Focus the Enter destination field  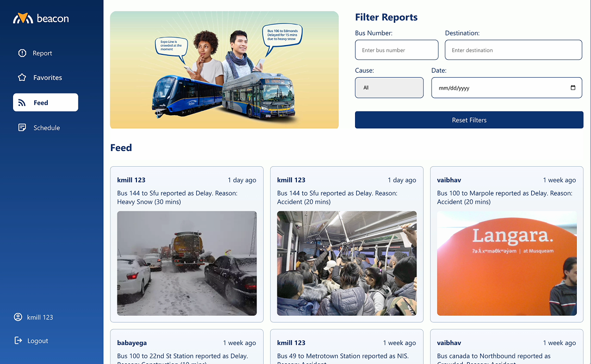point(513,50)
